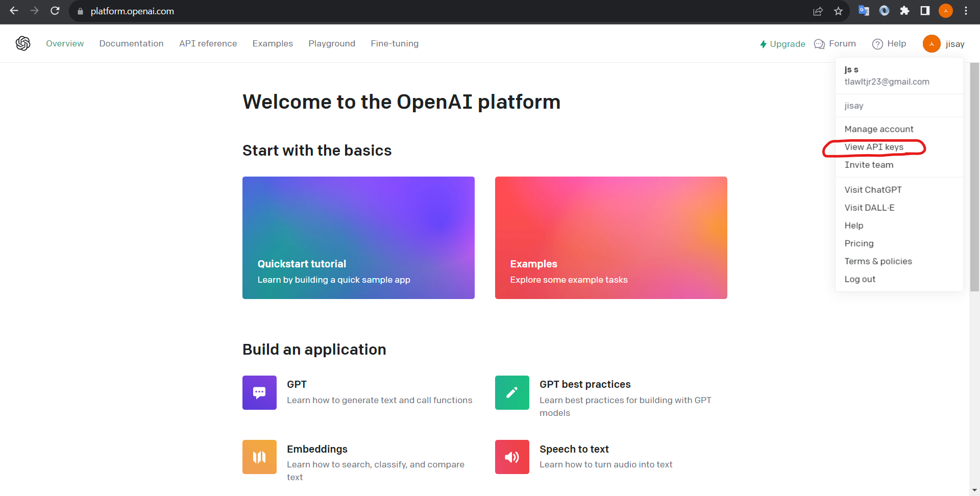Open the GPT best practices title link
This screenshot has width=980, height=496.
[585, 384]
